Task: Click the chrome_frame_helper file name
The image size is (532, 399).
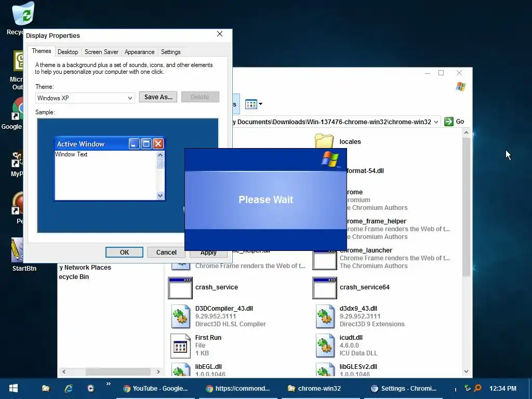Action: pyautogui.click(x=376, y=221)
